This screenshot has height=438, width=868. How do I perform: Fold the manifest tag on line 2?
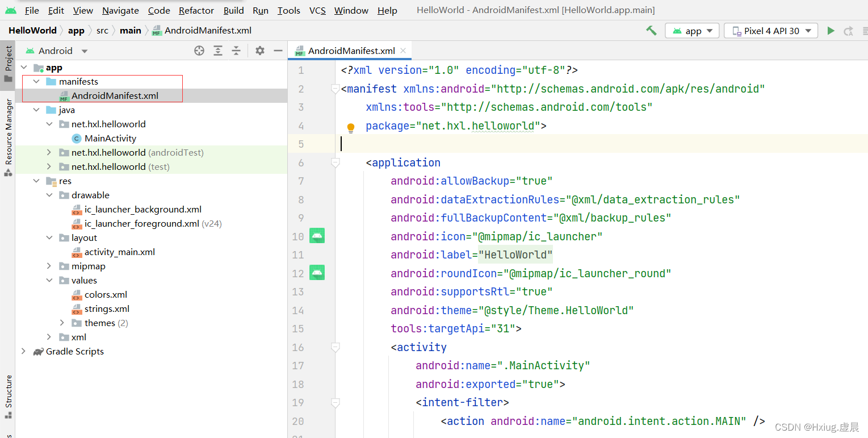pyautogui.click(x=336, y=89)
